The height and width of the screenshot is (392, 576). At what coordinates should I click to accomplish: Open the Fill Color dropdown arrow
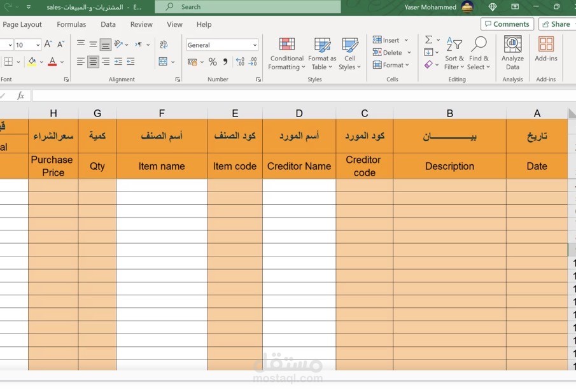41,62
